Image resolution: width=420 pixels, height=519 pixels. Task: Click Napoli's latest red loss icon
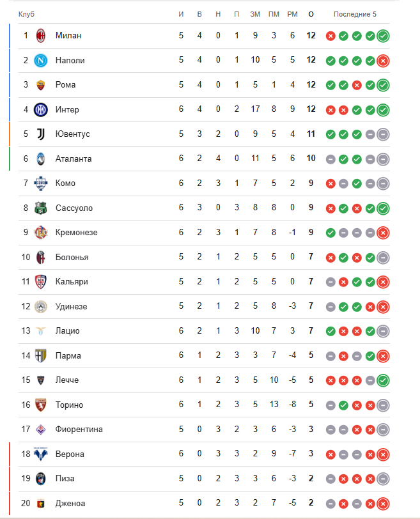coord(383,61)
